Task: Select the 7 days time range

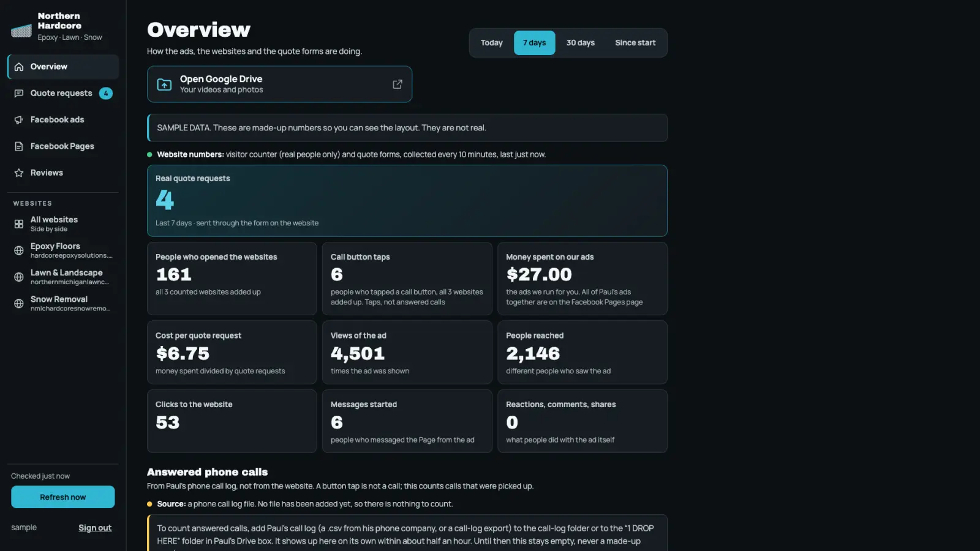Action: pyautogui.click(x=535, y=43)
